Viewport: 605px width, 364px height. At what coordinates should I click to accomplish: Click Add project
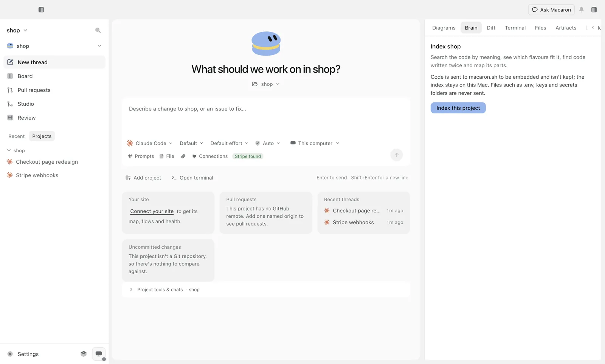(x=143, y=178)
